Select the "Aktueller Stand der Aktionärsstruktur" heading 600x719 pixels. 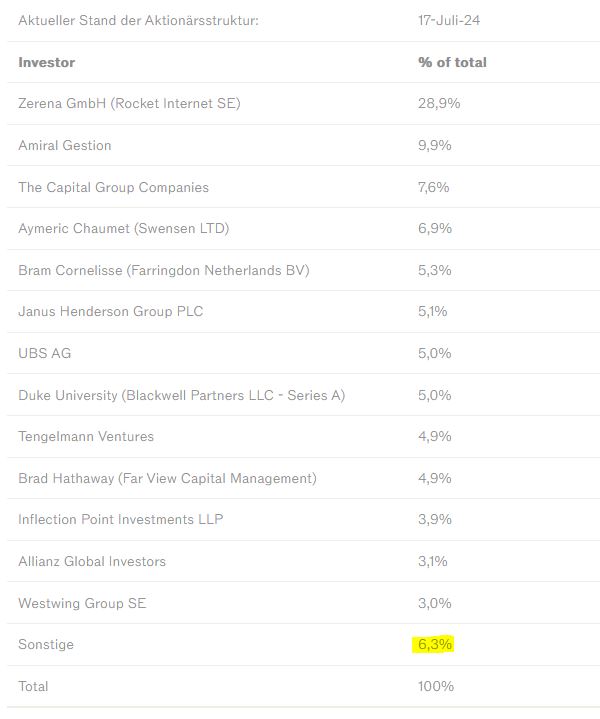pyautogui.click(x=138, y=20)
